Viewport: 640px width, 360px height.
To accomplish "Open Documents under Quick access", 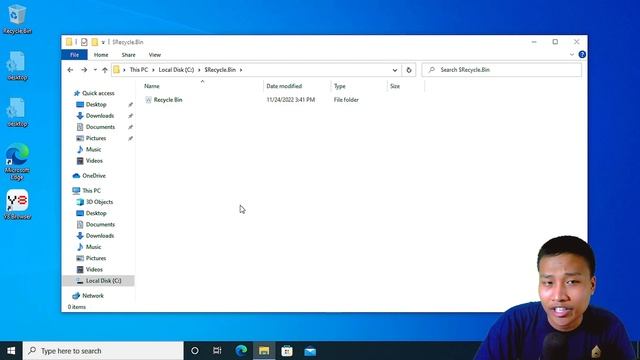I will click(100, 127).
